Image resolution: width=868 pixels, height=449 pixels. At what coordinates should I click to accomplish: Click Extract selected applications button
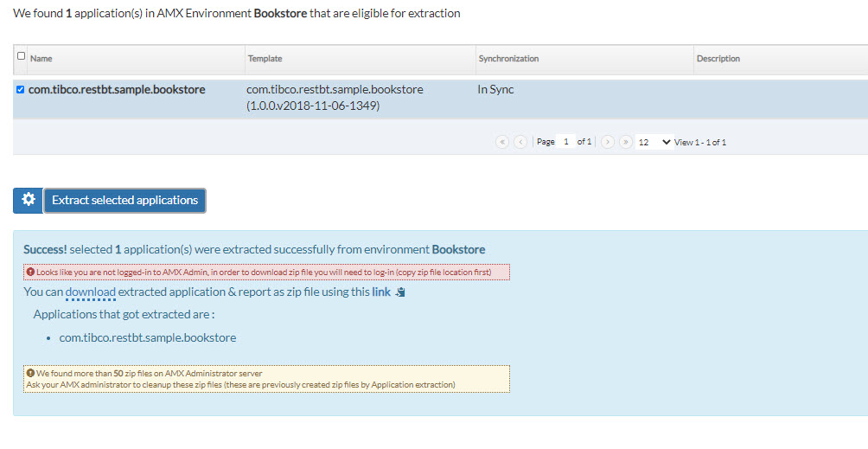(x=124, y=201)
